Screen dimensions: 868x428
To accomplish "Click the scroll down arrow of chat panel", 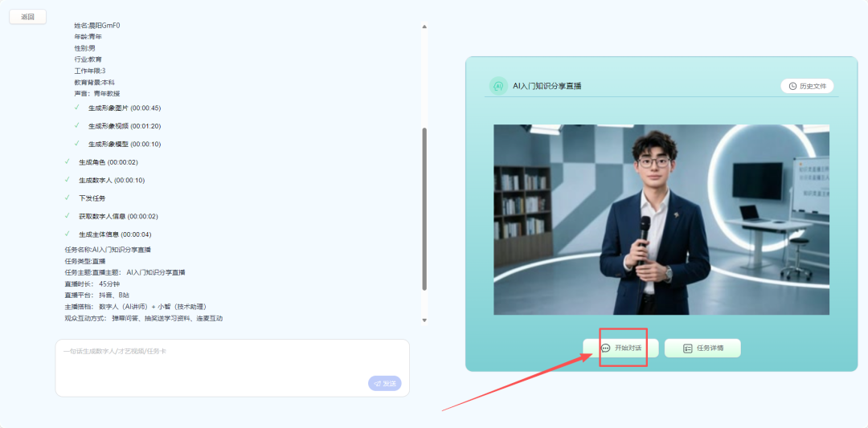I will (x=424, y=320).
